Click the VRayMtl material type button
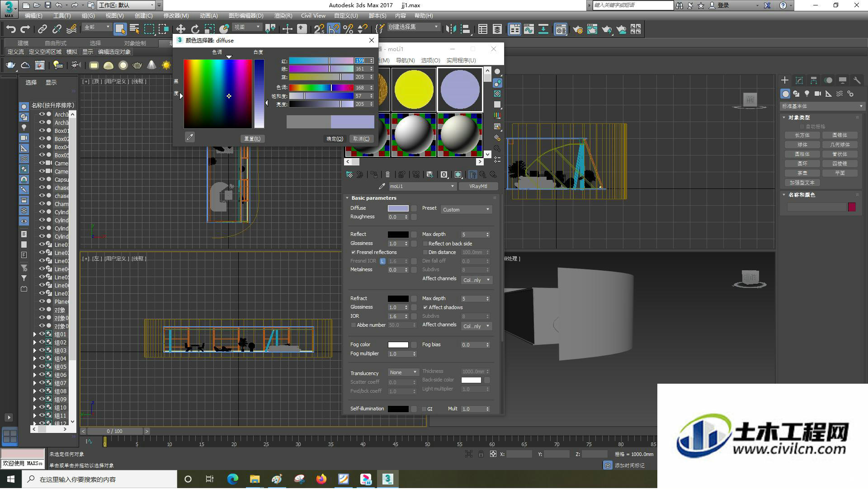The image size is (868, 489). (x=478, y=186)
